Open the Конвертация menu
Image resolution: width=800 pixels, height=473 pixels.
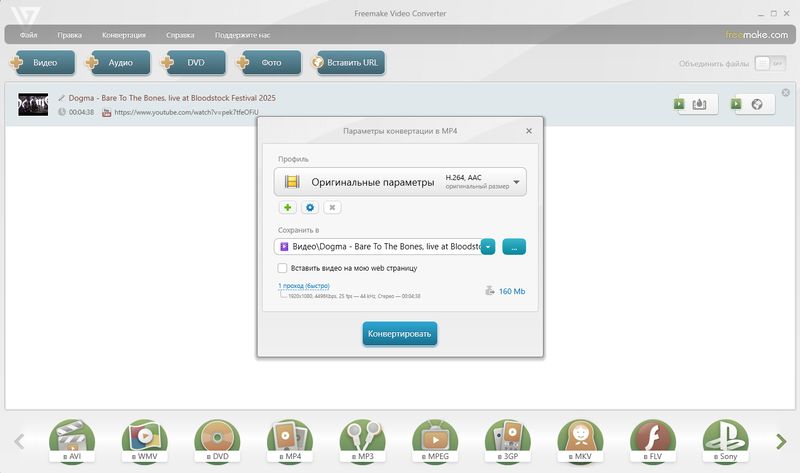[124, 34]
